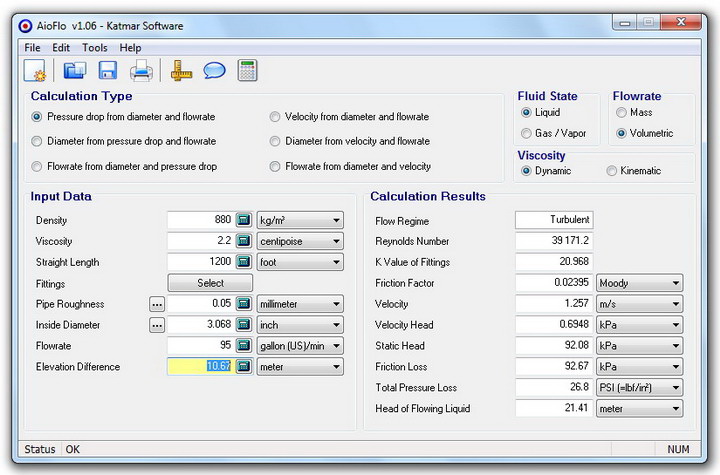Click the highlighted Elevation Difference field 10.67
Screen dimensions: 720x475
[201, 367]
